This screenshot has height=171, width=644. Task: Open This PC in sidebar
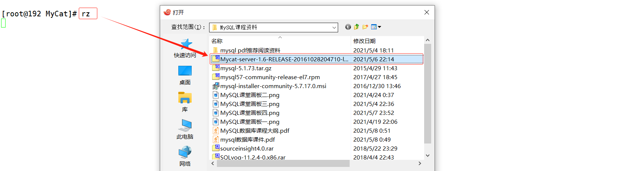tap(185, 129)
